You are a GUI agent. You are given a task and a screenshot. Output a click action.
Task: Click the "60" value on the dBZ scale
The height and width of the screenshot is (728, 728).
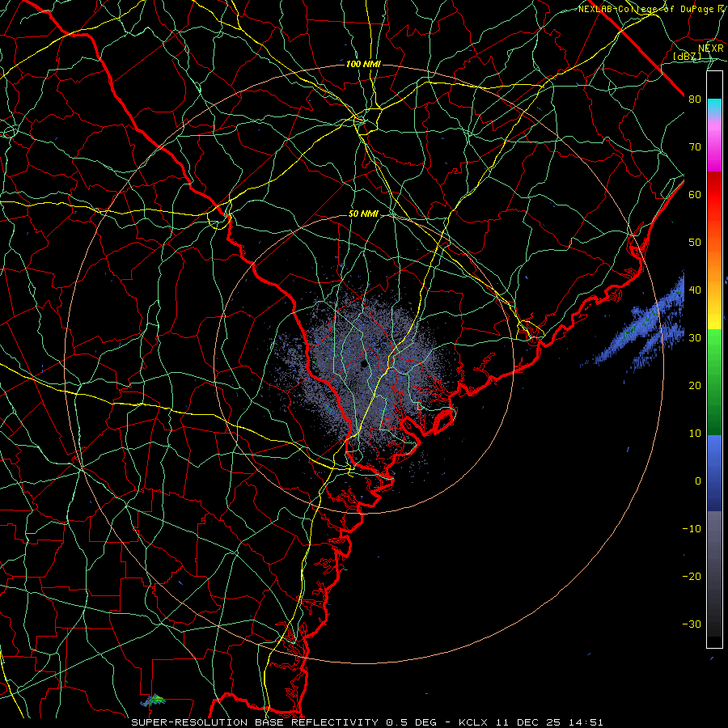(x=695, y=195)
